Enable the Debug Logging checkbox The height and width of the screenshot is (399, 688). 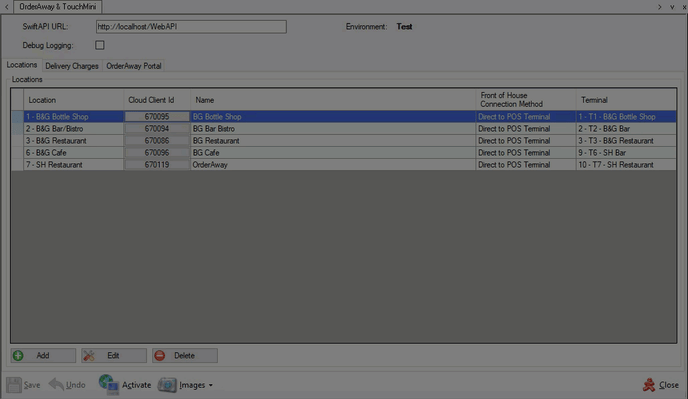(100, 45)
